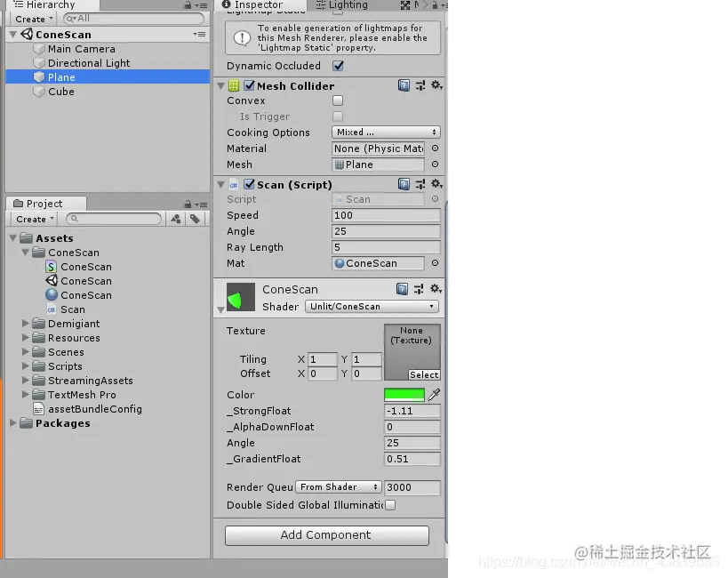Image resolution: width=728 pixels, height=578 pixels.
Task: Expand the Packages folder
Action: [13, 422]
